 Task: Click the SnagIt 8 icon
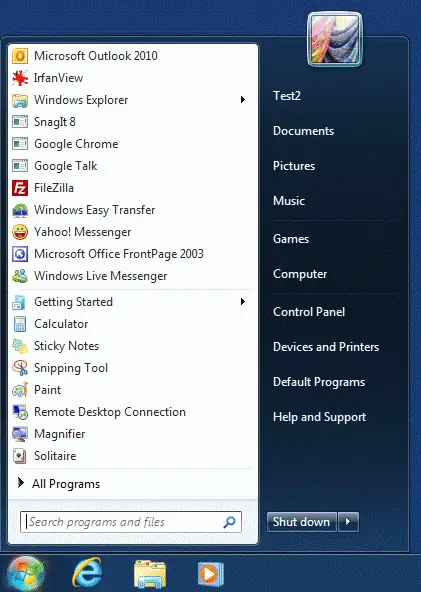click(x=20, y=122)
